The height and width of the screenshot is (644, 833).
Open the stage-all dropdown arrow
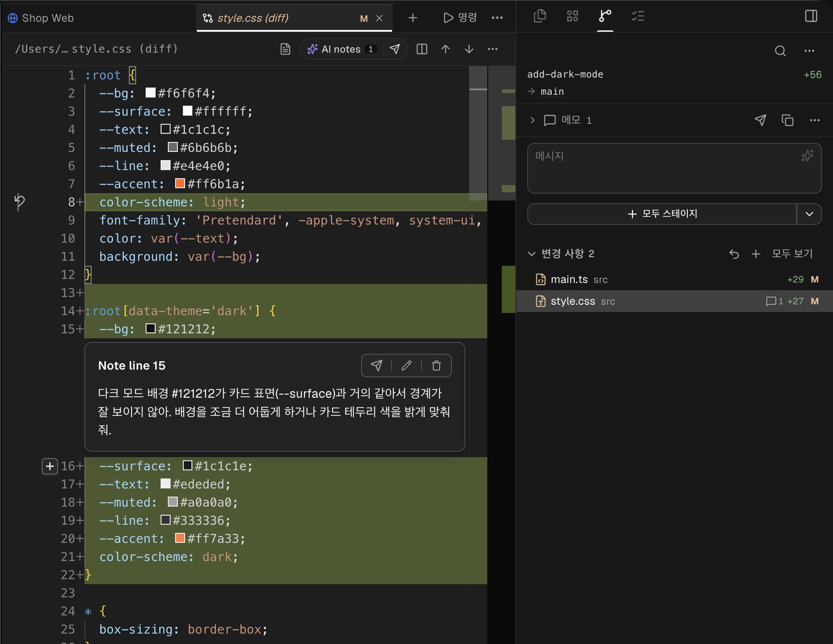(x=809, y=214)
